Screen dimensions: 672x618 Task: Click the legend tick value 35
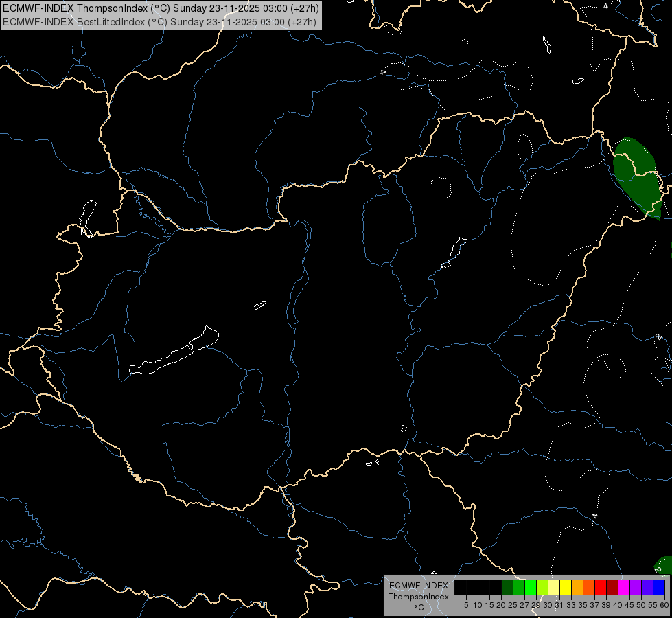[583, 605]
